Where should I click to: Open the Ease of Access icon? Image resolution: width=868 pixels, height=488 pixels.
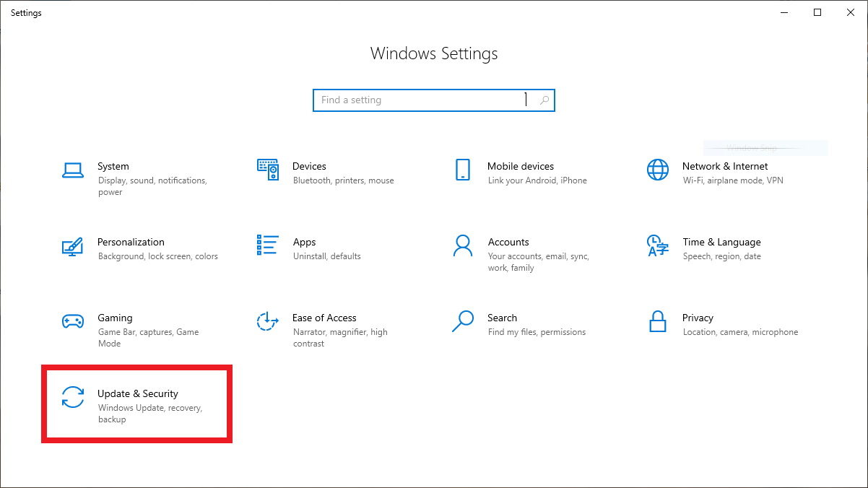268,321
